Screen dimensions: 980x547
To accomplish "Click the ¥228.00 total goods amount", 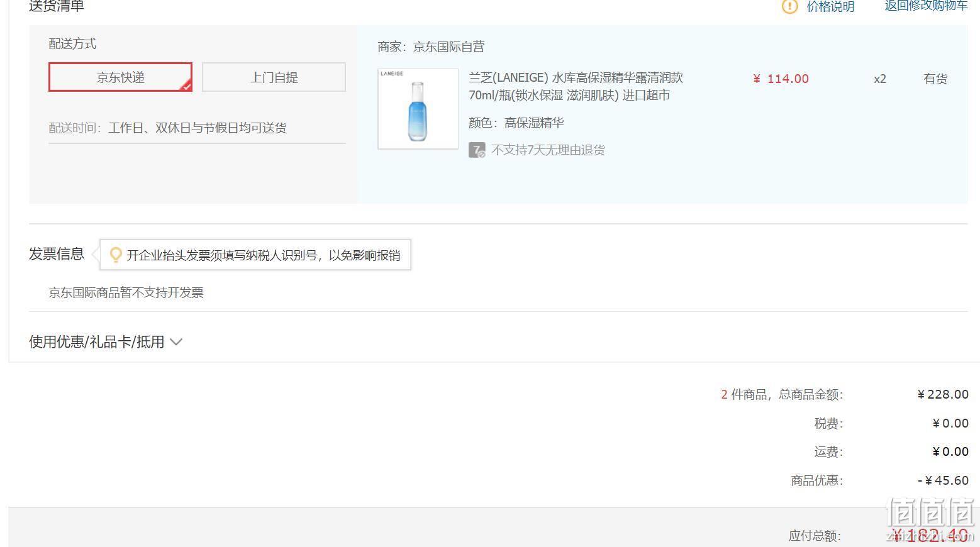I will (942, 394).
